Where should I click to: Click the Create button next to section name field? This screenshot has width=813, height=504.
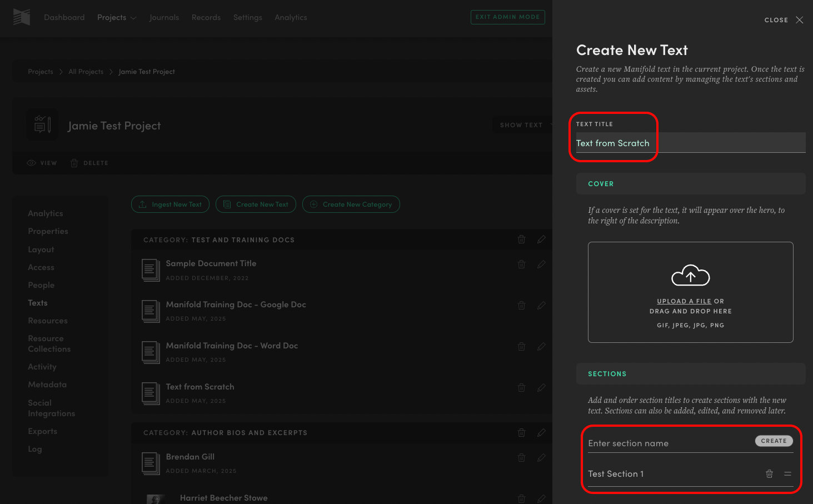tap(774, 441)
